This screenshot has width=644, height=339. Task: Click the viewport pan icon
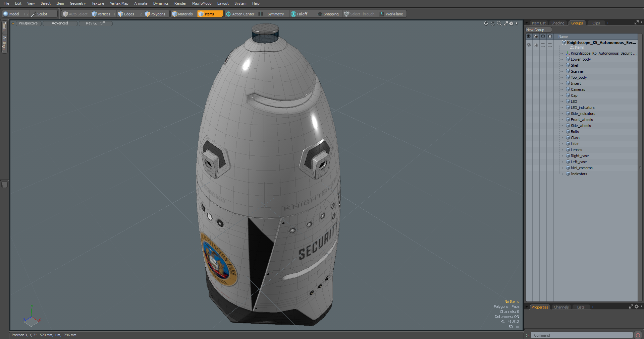(x=486, y=23)
